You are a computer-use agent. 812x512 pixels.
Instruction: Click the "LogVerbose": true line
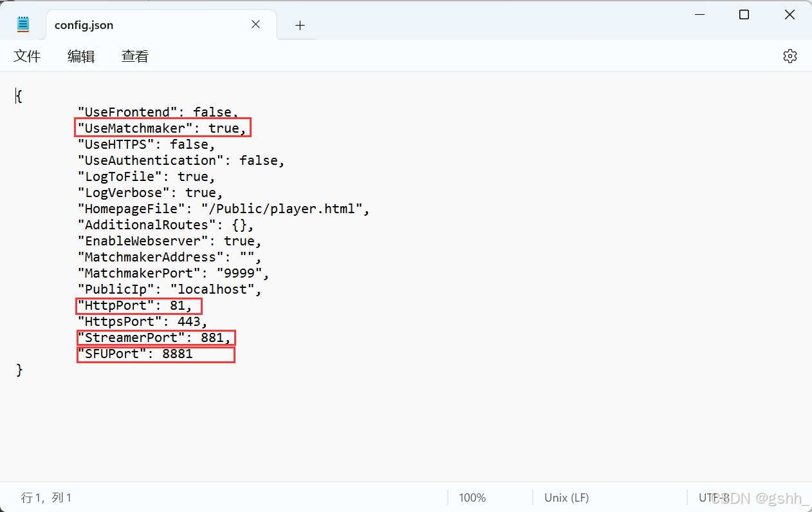tap(150, 193)
